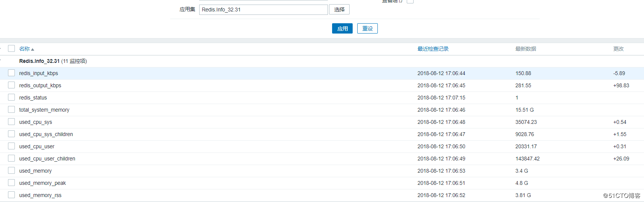The image size is (644, 202).
Task: Click change value +26.09
Action: coord(621,159)
